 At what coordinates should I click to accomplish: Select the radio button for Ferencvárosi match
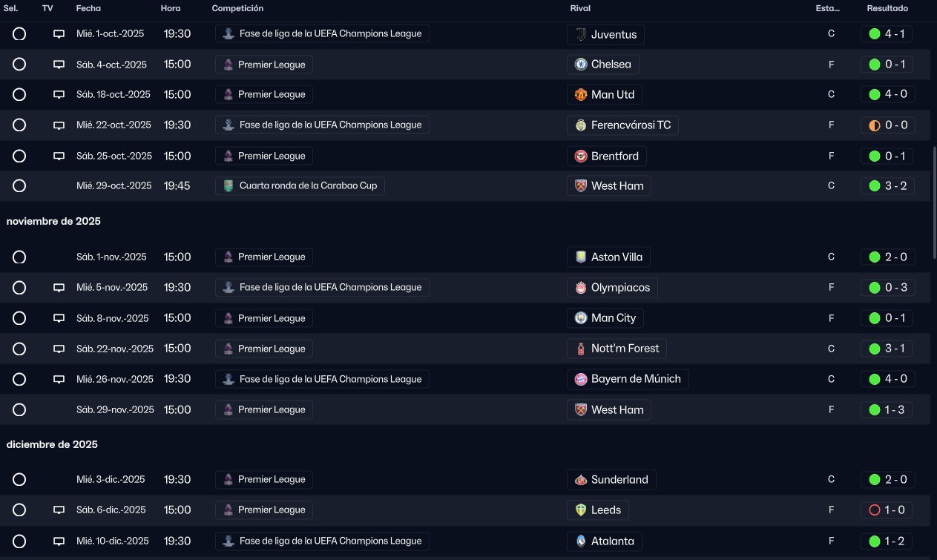pos(19,125)
